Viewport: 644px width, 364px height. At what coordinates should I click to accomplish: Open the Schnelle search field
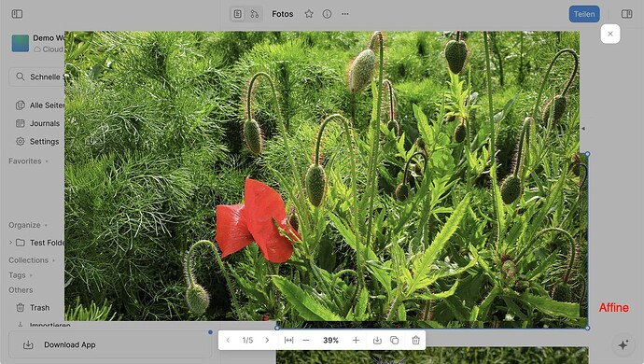pyautogui.click(x=37, y=77)
